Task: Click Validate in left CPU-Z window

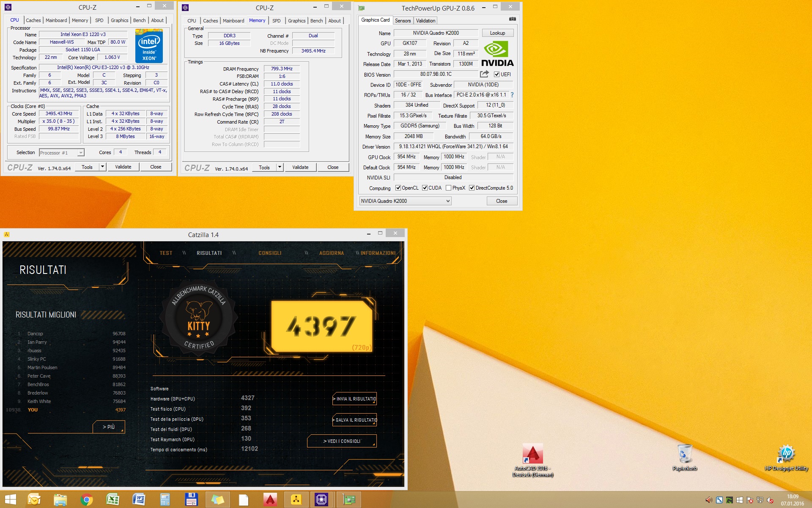Action: [x=123, y=167]
